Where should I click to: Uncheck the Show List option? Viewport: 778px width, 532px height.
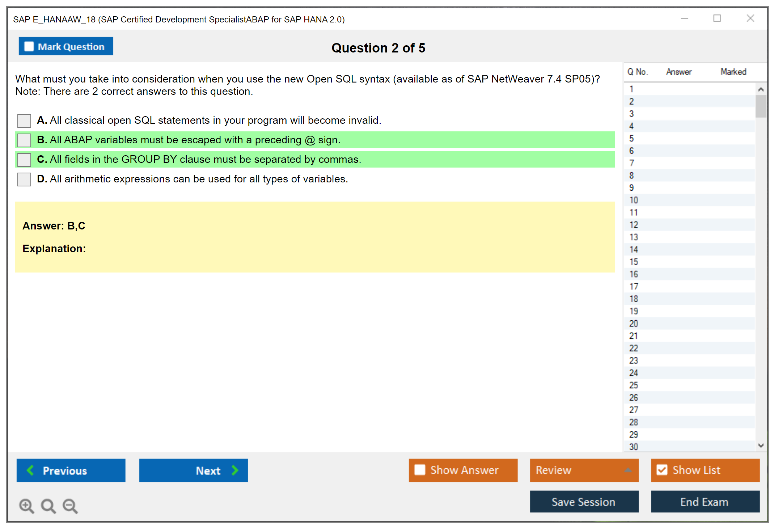tap(662, 470)
